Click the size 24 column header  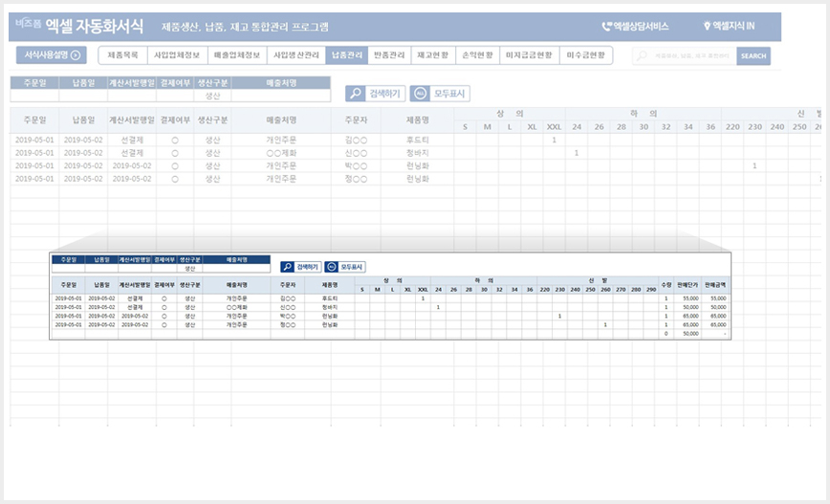point(577,127)
